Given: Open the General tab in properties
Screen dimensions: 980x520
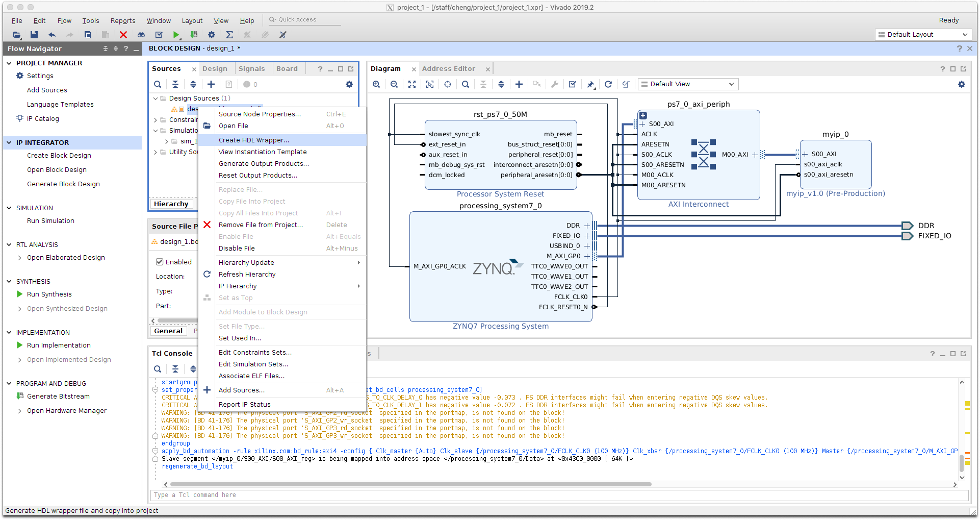Looking at the screenshot, I should (168, 331).
